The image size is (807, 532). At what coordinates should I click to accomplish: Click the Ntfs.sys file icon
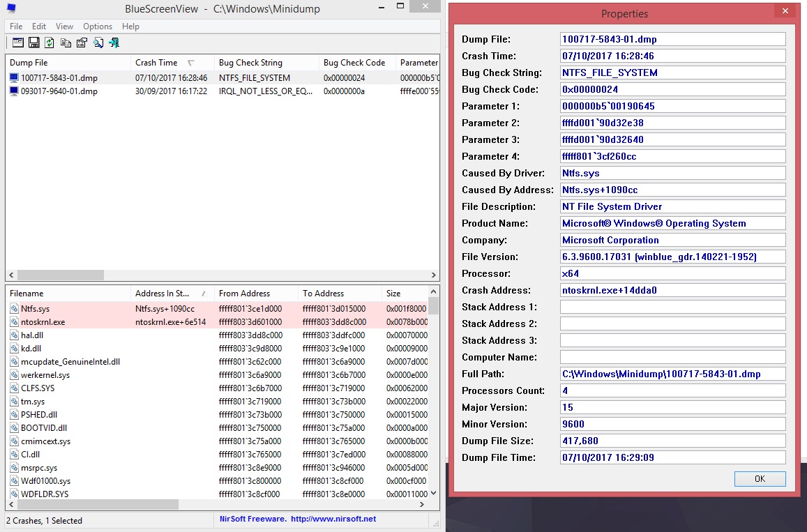click(x=14, y=309)
